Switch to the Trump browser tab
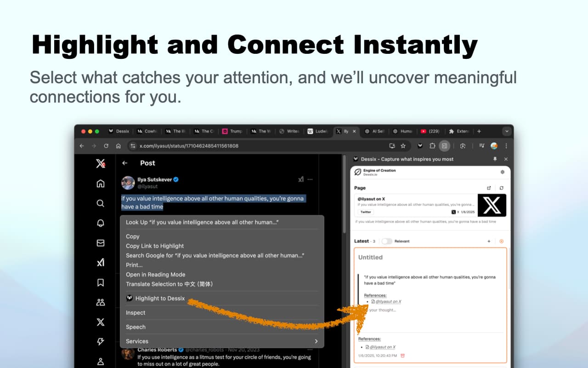Viewport: 588px width, 368px height. [x=233, y=131]
